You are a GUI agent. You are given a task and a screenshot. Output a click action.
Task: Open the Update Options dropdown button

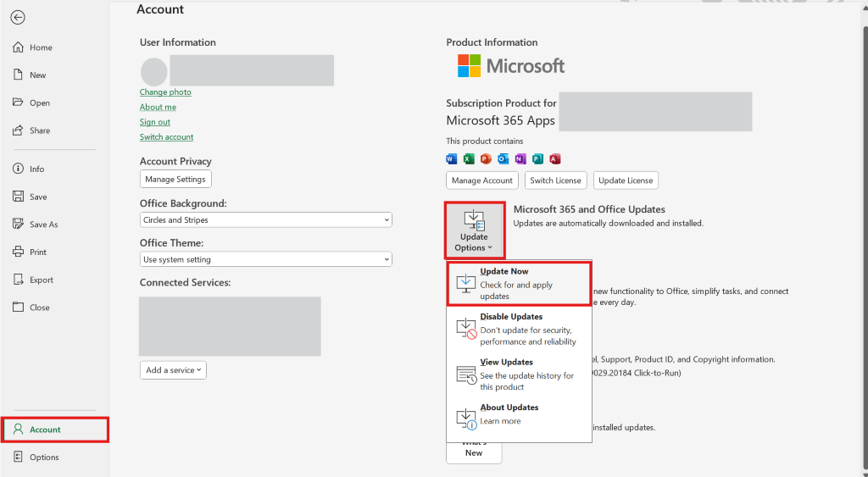[475, 230]
